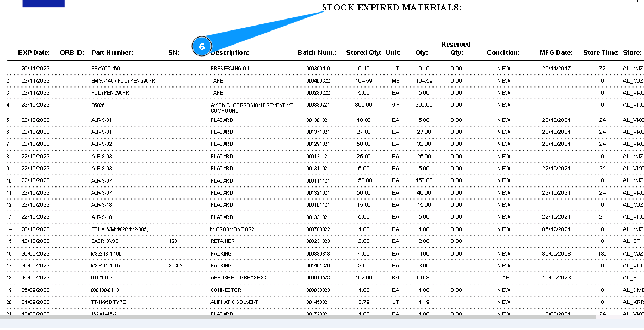Viewport: 644px width, 330px height.
Task: Select the Stored Qty column header
Action: (364, 53)
